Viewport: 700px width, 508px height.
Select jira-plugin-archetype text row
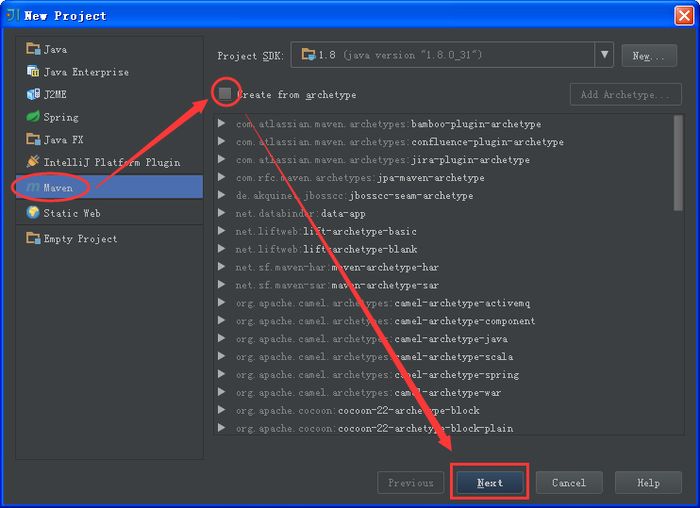point(383,159)
